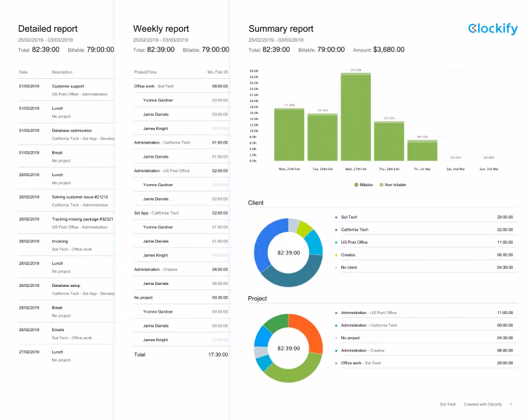Click the Created with Clockify footer text
The height and width of the screenshot is (420, 530).
[x=482, y=404]
